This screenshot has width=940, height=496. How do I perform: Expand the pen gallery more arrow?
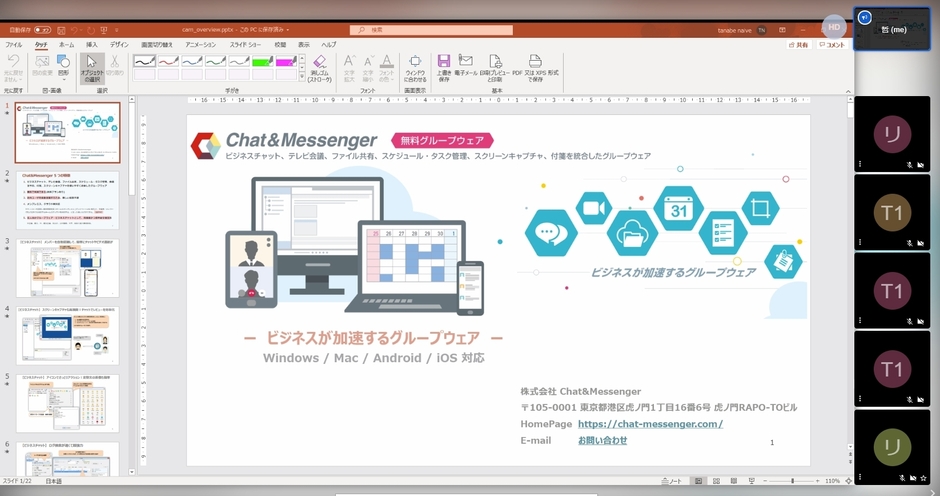pyautogui.click(x=302, y=76)
